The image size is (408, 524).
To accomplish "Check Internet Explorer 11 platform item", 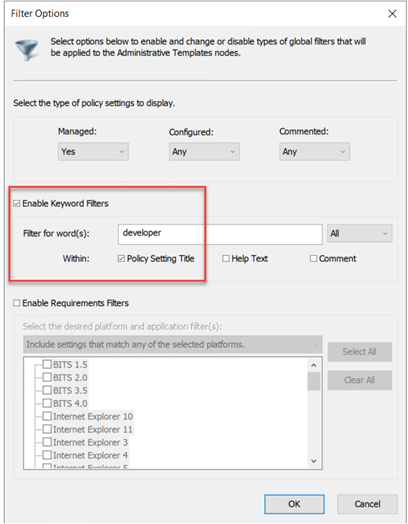I will click(47, 429).
